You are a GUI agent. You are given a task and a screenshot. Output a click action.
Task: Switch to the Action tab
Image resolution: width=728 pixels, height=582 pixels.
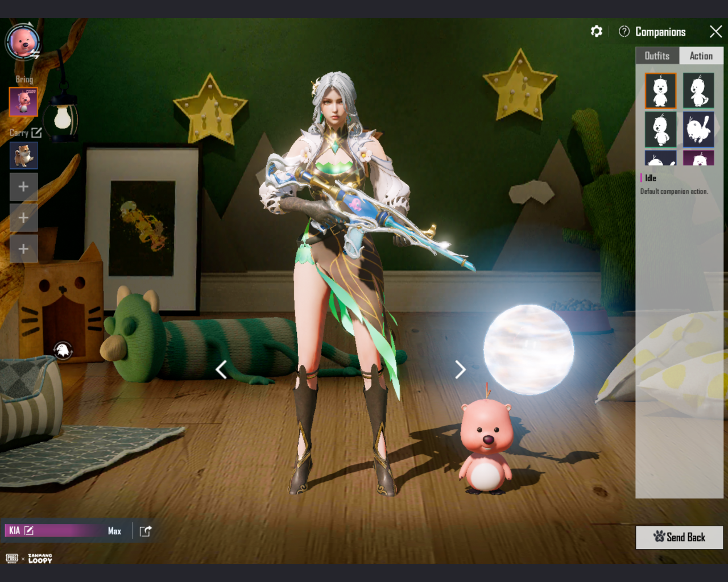[701, 56]
